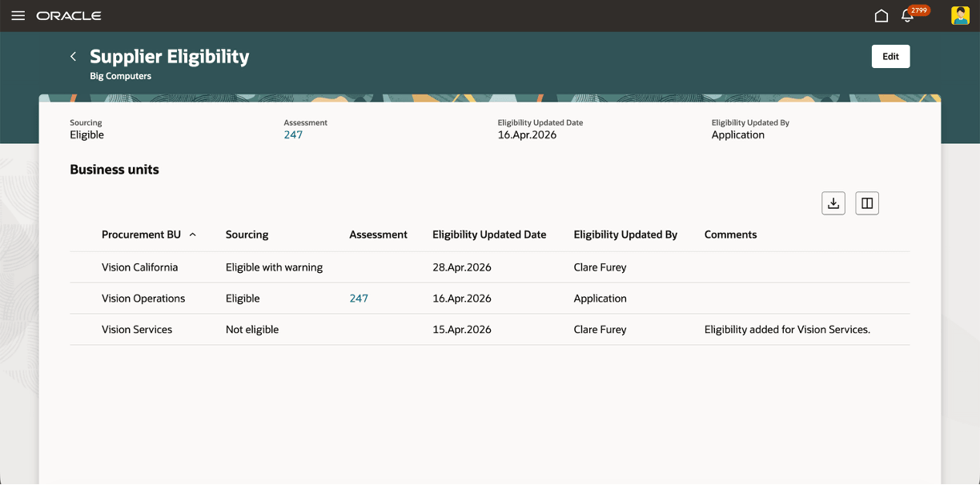Image resolution: width=980 pixels, height=485 pixels.
Task: Click the Supplier Eligibility page title
Action: point(169,57)
